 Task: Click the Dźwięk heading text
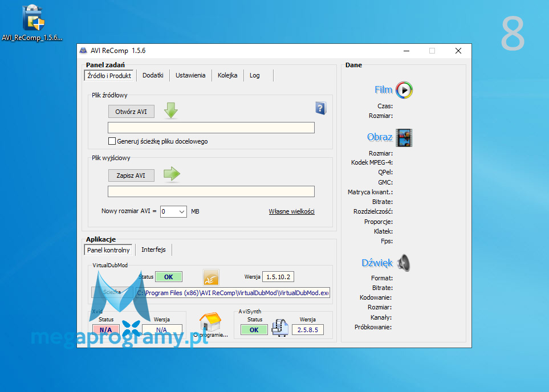377,263
